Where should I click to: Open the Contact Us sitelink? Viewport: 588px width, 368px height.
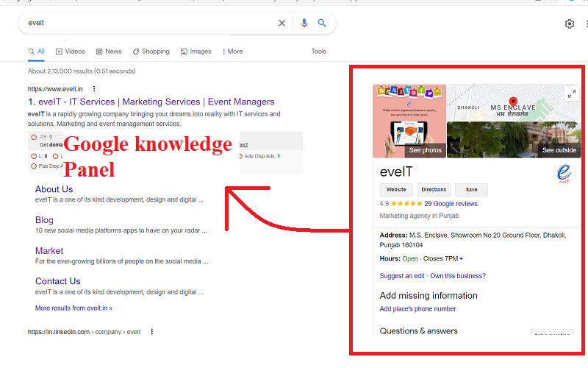[x=58, y=281]
